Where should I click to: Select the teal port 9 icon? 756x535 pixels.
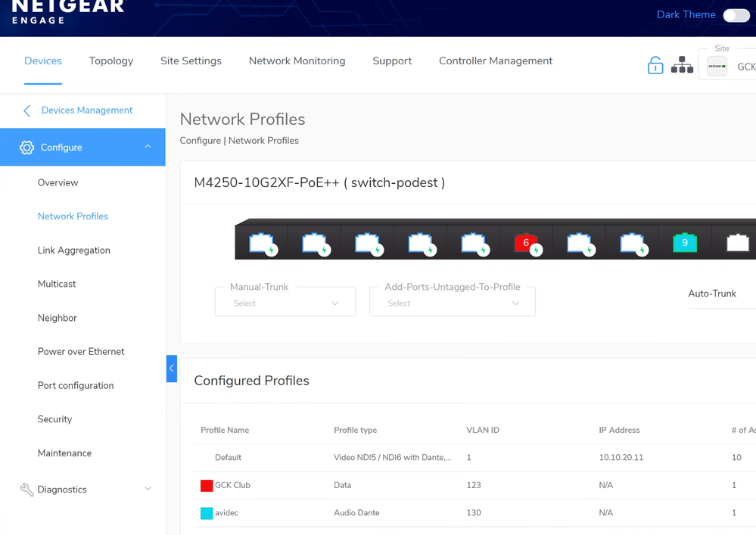tap(685, 243)
